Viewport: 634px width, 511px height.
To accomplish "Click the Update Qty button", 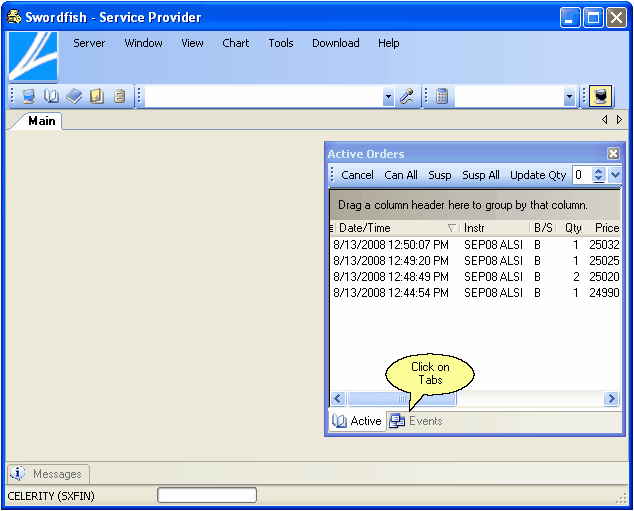I will coord(537,175).
